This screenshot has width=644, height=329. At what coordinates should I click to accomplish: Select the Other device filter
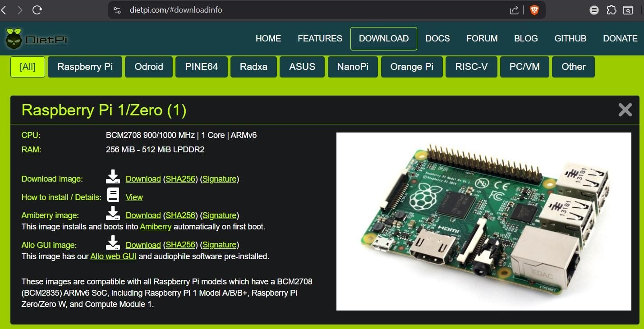point(574,67)
